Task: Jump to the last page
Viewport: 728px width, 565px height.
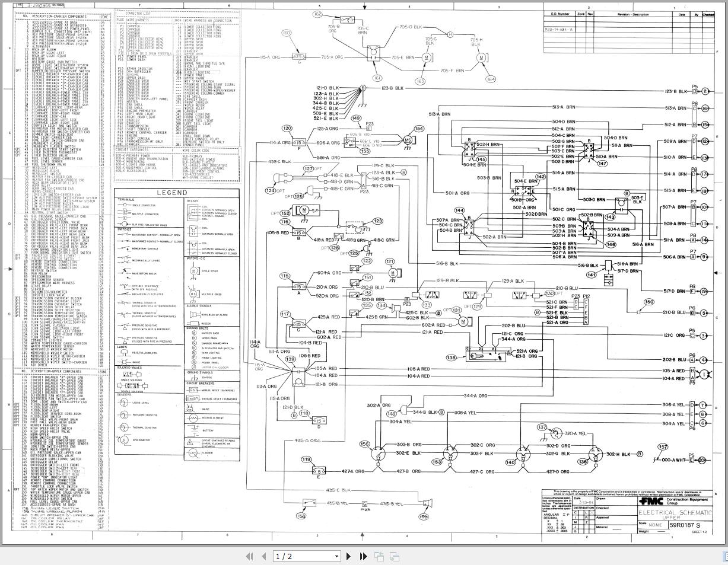Action: pos(363,557)
